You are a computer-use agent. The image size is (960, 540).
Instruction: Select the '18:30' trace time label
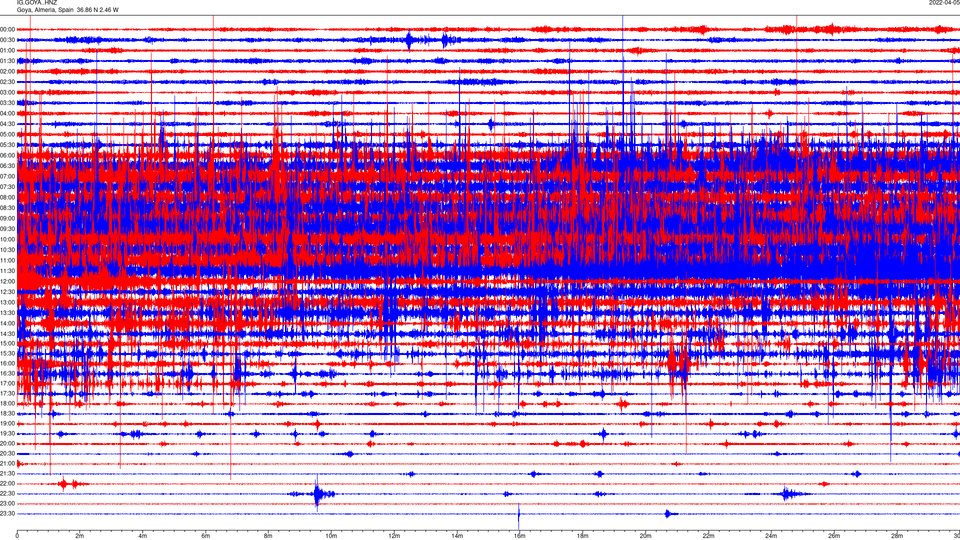7,414
